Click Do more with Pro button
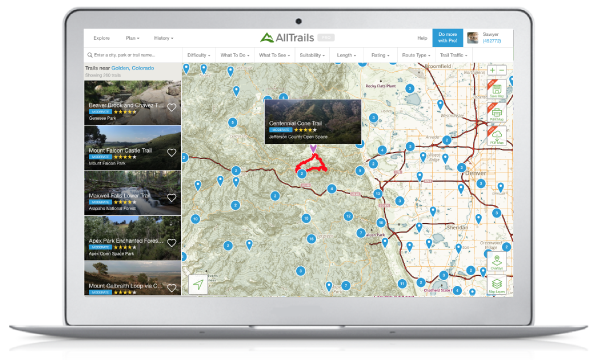The width and height of the screenshot is (600, 360). 448,37
